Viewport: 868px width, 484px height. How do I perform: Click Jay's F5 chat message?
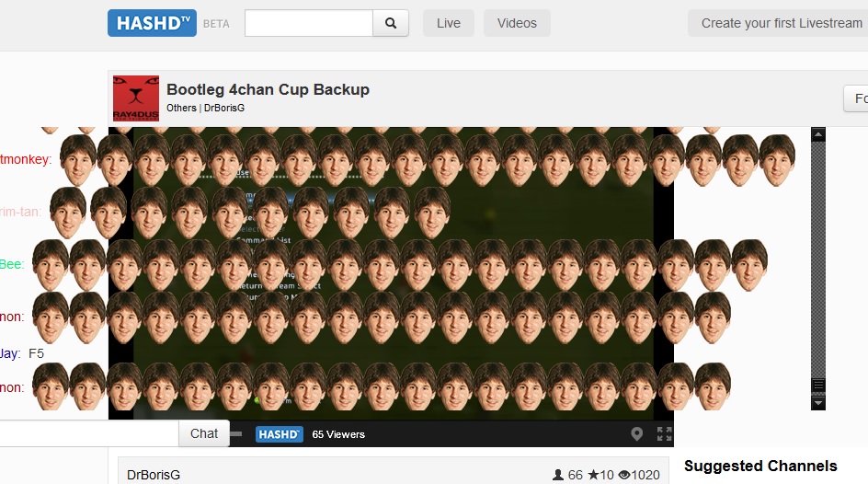(36, 353)
